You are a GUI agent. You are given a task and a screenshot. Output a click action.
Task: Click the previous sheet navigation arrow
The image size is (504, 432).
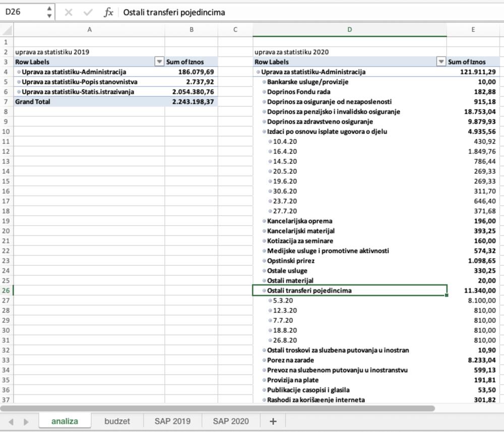pos(11,421)
